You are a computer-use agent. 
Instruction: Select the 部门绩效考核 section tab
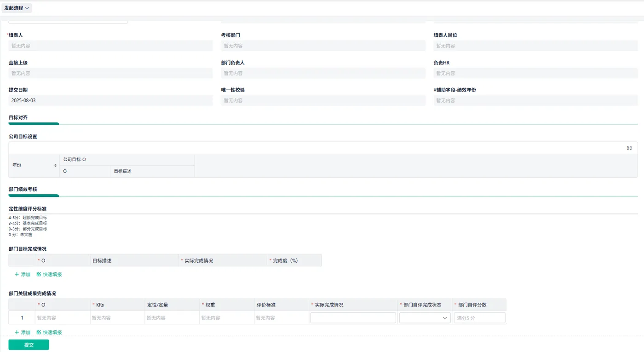[x=23, y=190]
